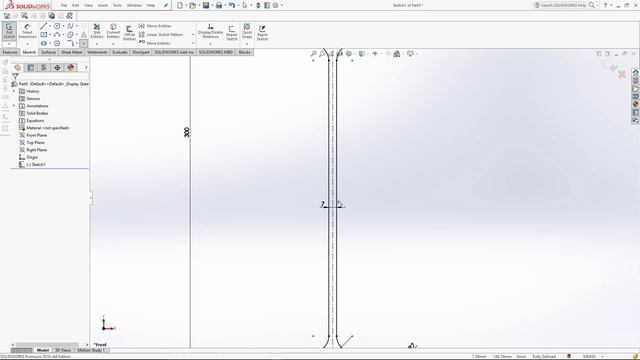Screen dimensions: 640x360
Task: Select the Arc sketch tool
Action: click(x=57, y=35)
